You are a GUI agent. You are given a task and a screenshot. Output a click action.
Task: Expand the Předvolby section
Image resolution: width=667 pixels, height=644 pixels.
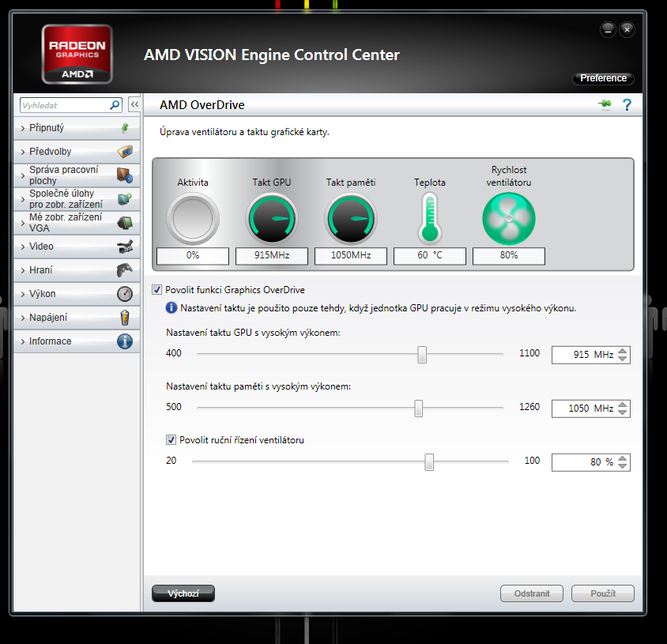click(77, 152)
